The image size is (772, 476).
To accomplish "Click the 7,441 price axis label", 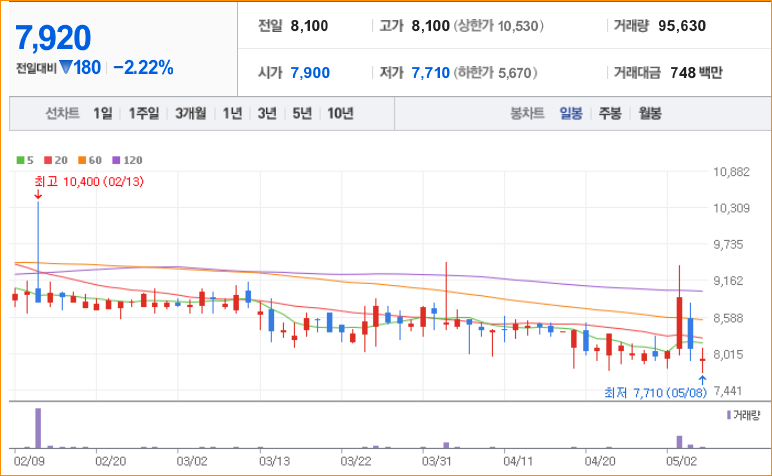I will click(x=728, y=391).
